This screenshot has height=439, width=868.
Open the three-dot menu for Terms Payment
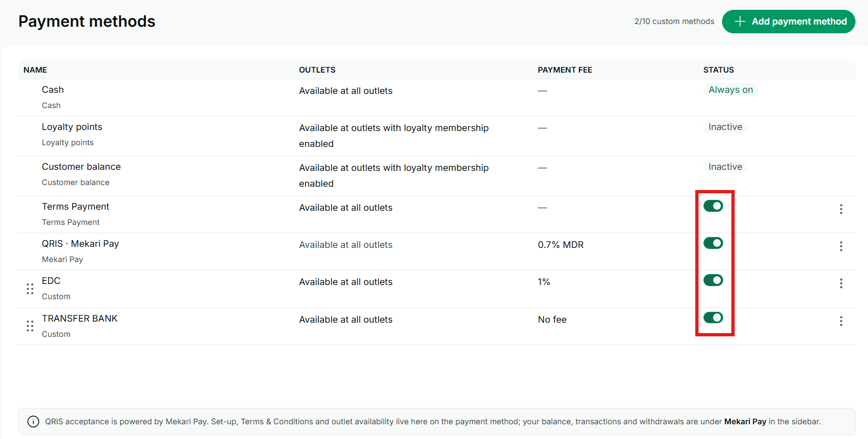point(841,209)
